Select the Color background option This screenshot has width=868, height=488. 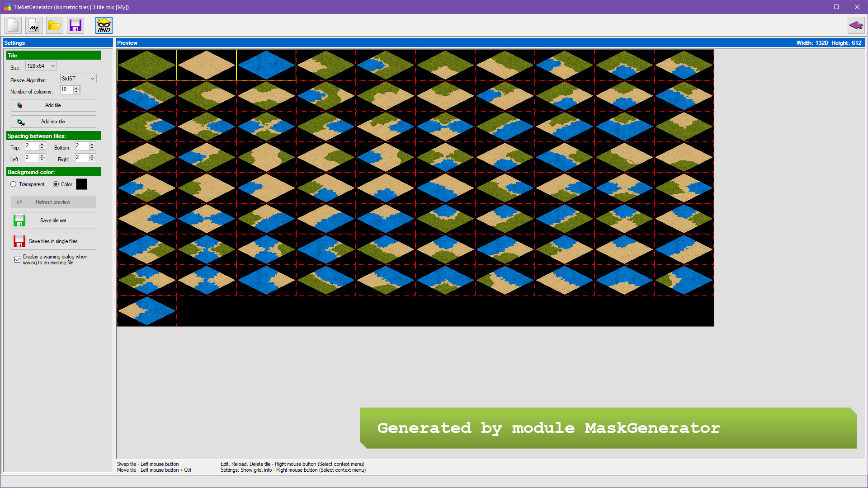[56, 184]
